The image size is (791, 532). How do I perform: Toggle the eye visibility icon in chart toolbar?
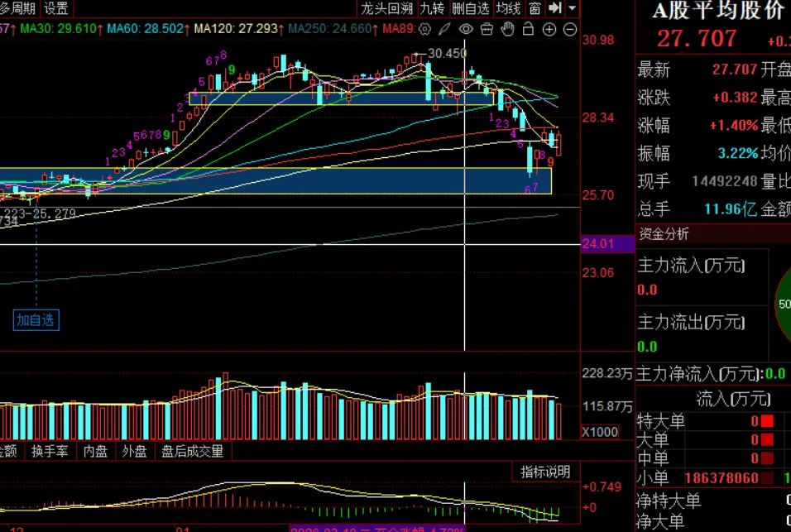(466, 29)
